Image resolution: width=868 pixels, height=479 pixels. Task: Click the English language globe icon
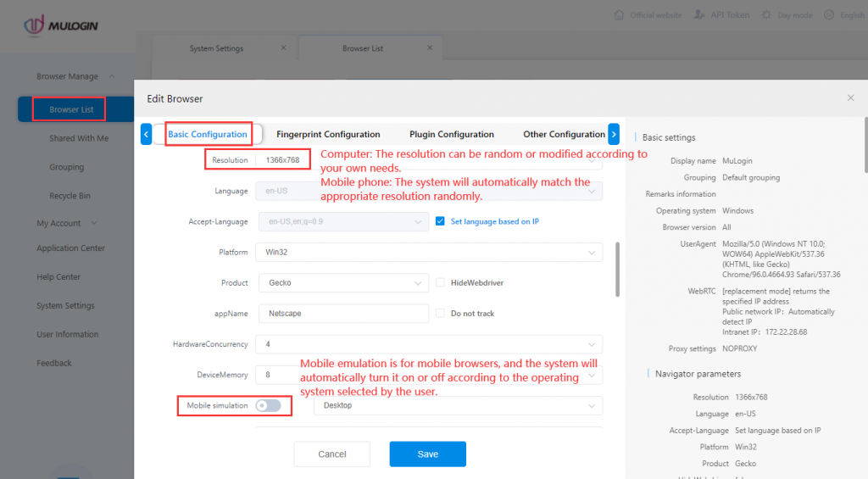coord(829,15)
